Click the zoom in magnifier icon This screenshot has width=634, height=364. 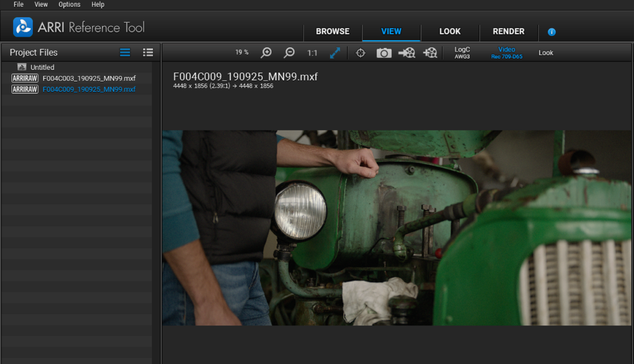click(266, 52)
